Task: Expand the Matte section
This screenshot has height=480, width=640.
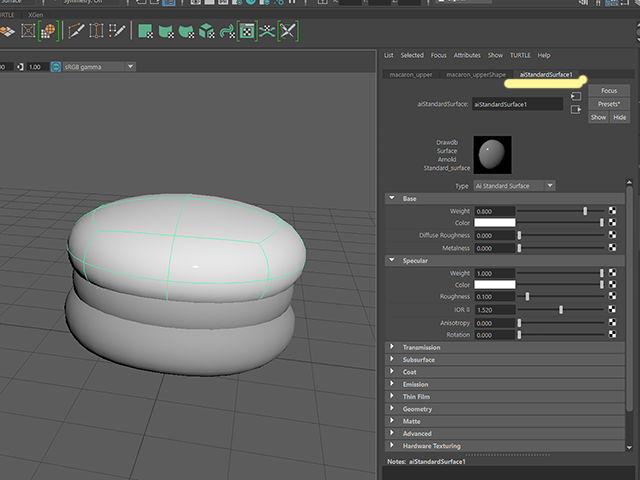Action: coord(392,421)
